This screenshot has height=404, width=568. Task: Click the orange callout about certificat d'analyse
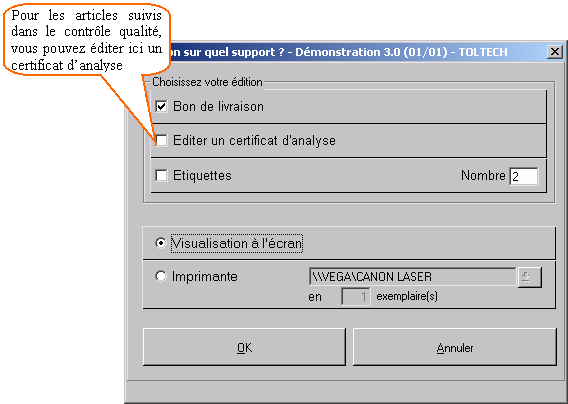pyautogui.click(x=86, y=40)
